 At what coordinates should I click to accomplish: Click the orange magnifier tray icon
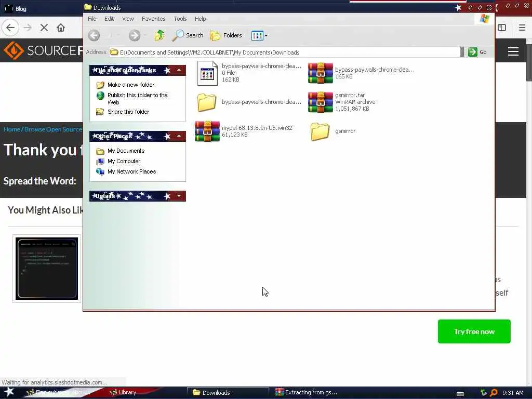[494, 393]
